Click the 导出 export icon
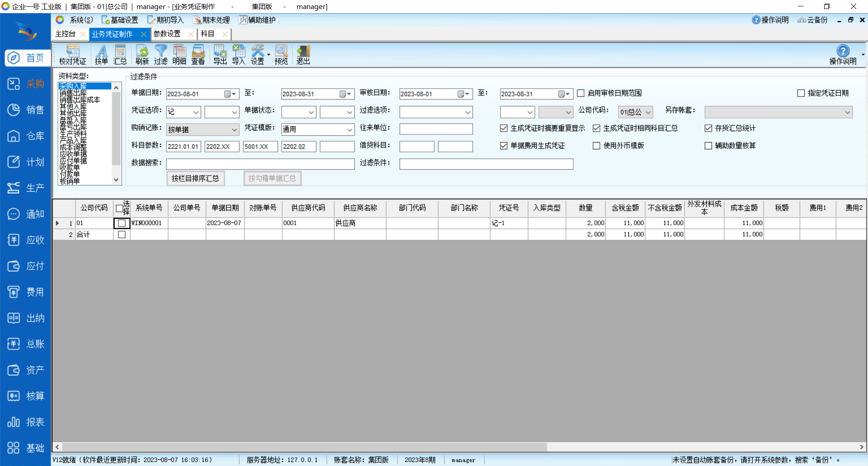868x466 pixels. [220, 55]
